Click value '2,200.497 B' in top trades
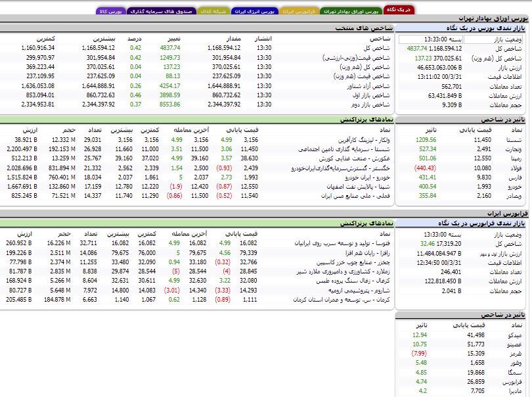This screenshot has height=397, width=532. pos(22,149)
